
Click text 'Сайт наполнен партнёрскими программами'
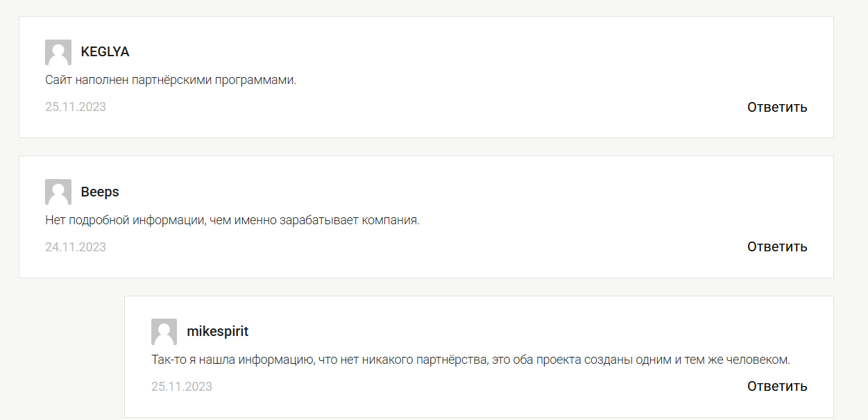coord(171,80)
